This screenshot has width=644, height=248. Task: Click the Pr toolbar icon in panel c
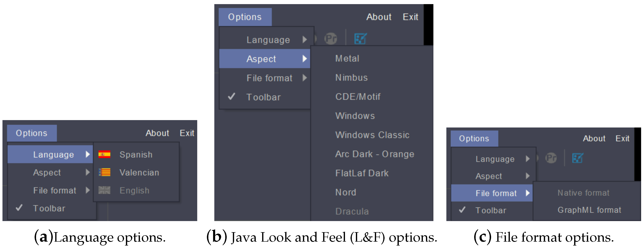pos(551,158)
